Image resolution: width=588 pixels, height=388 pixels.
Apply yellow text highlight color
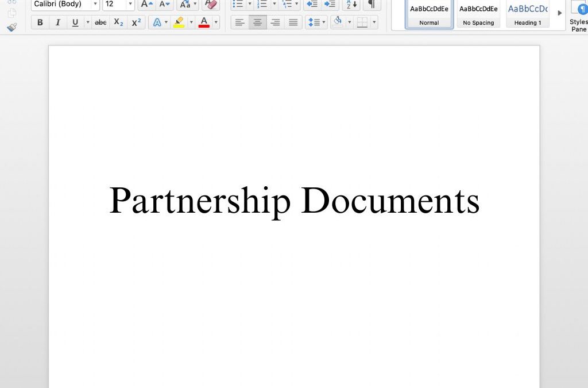(179, 22)
